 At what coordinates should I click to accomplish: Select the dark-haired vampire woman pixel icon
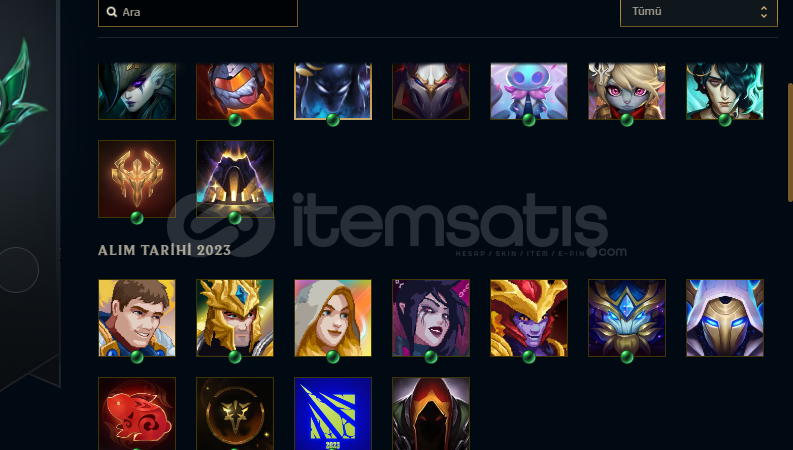tap(431, 318)
